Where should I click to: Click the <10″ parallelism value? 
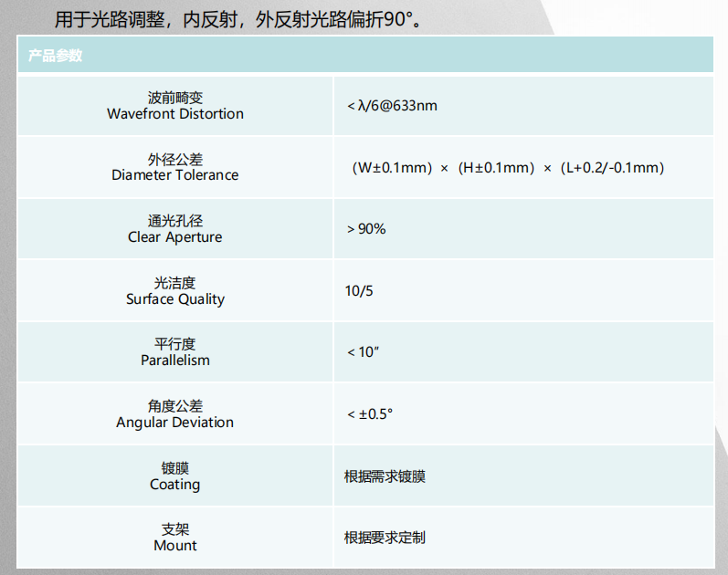363,352
